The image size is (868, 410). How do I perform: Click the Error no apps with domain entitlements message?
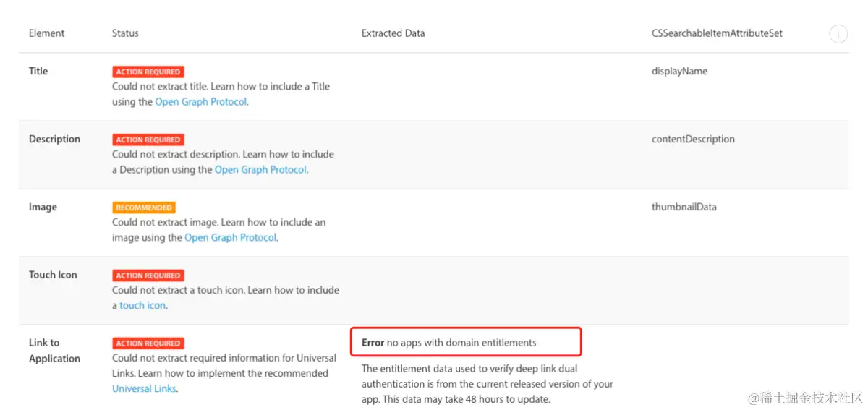pos(449,343)
